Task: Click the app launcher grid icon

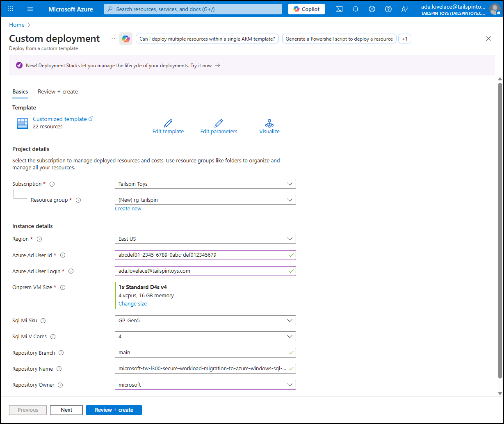Action: (10, 9)
